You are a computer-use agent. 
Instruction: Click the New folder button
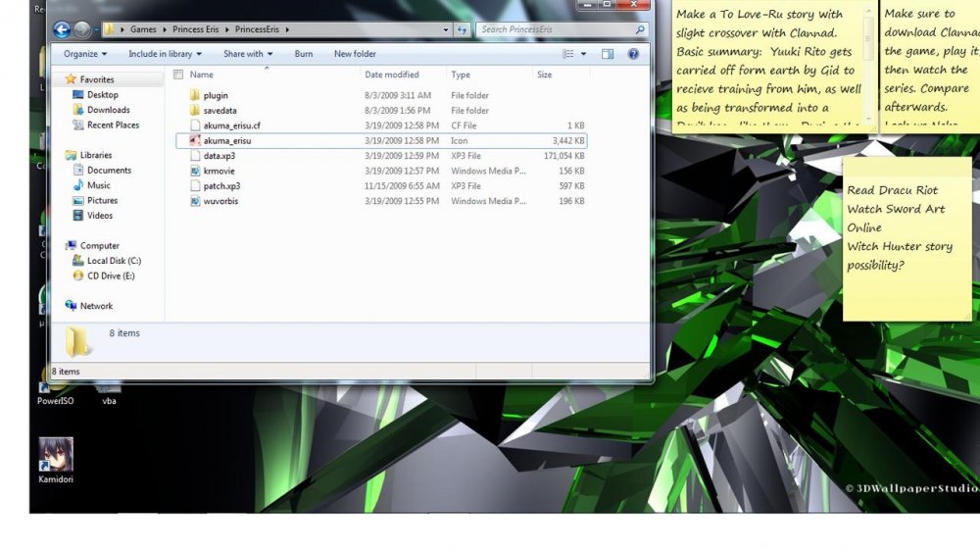click(x=355, y=54)
